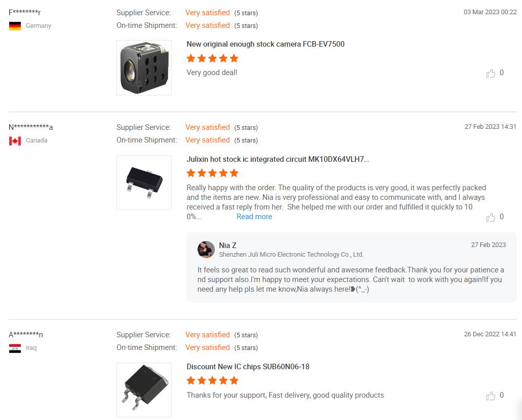
Task: Open the integrated circuit product image
Action: coord(144,183)
